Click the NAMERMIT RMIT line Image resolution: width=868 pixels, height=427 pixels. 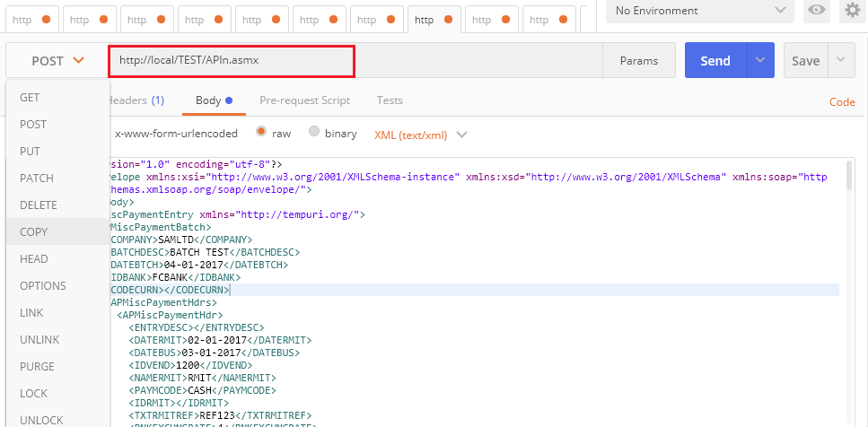[x=202, y=378]
